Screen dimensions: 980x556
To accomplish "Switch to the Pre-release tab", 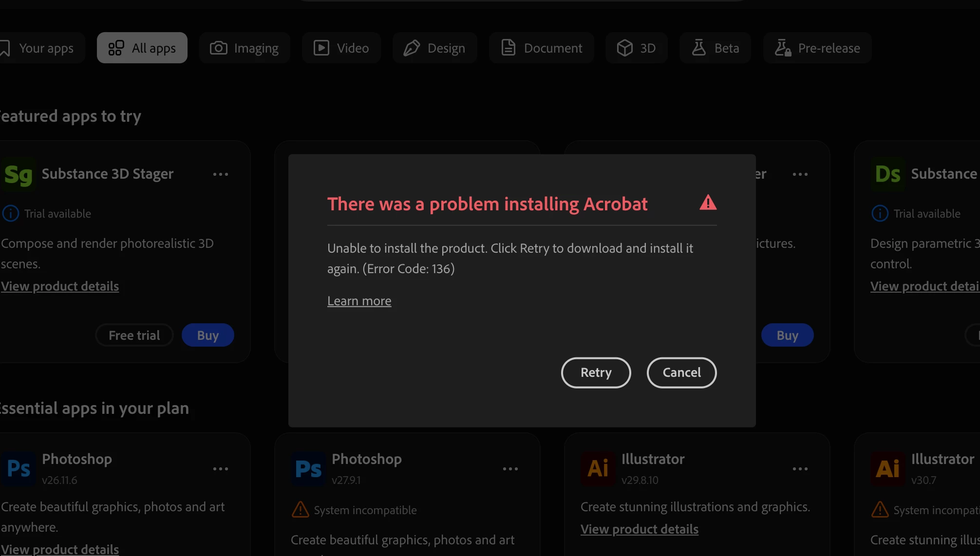I will click(817, 48).
